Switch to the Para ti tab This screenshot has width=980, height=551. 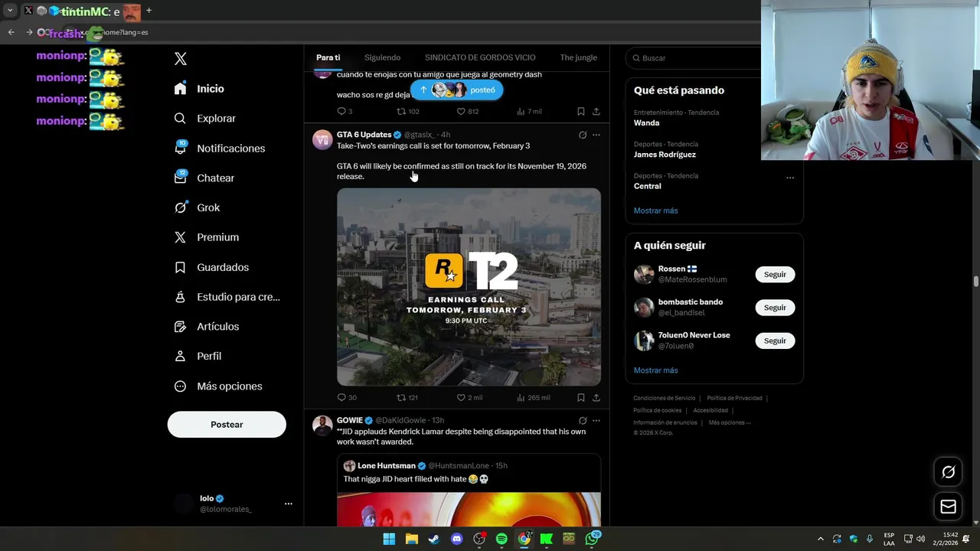[328, 57]
